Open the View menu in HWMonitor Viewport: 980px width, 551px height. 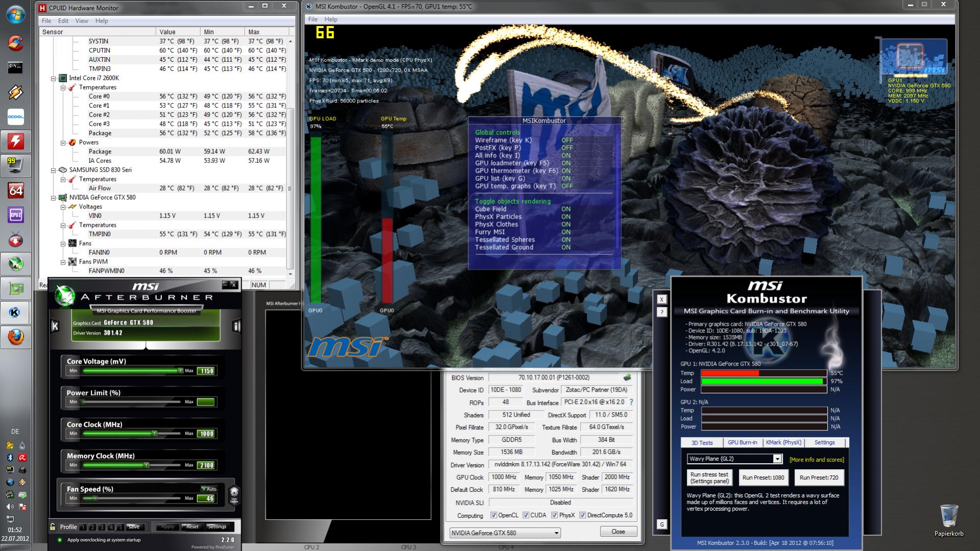point(82,21)
